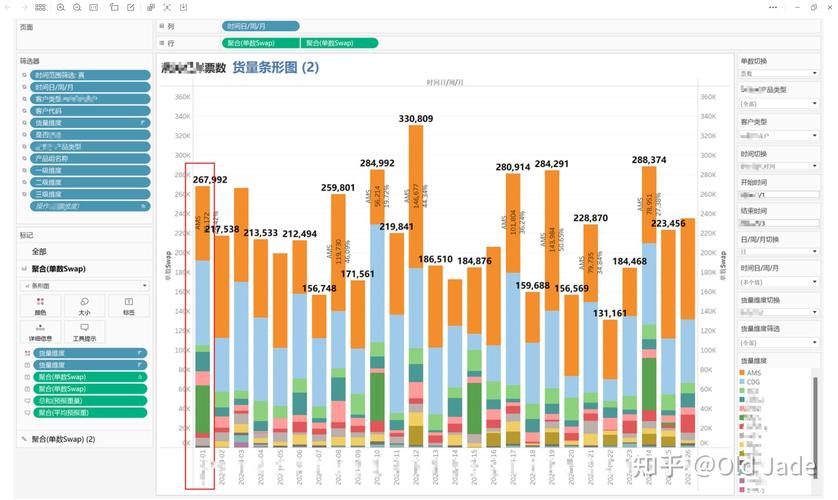Screen dimensions: 838x500
Task: Click the 时间日/周/月 pill on columns shelf
Action: [x=260, y=26]
